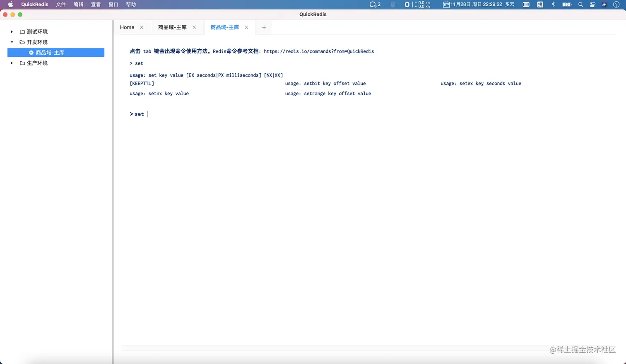626x364 pixels.
Task: Focus the command input after 'set'
Action: point(148,114)
